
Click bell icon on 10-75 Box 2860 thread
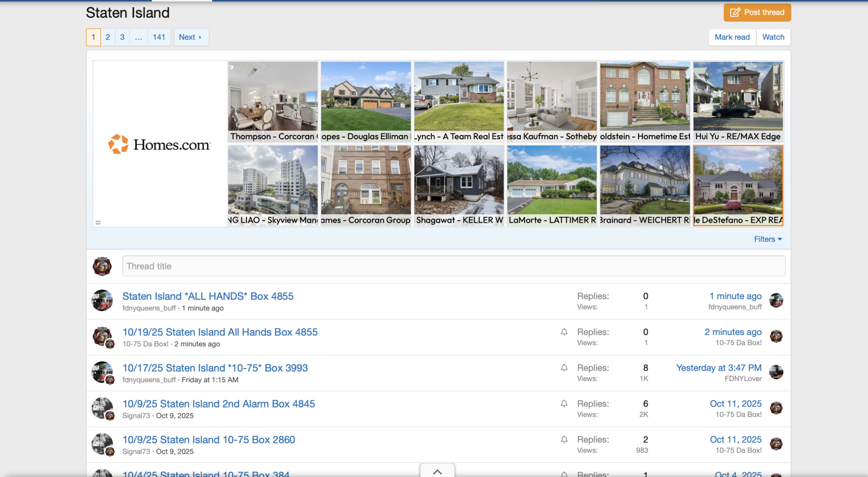point(564,439)
